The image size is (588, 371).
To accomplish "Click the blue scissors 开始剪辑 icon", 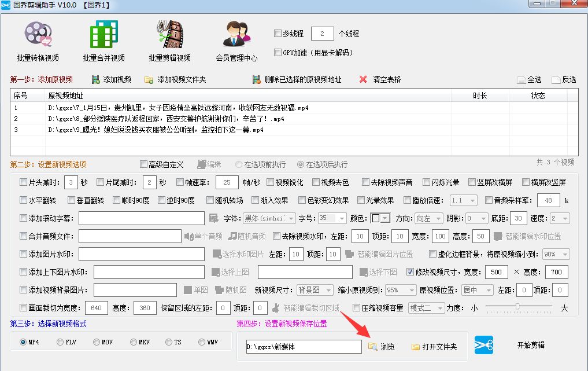I will tap(484, 345).
